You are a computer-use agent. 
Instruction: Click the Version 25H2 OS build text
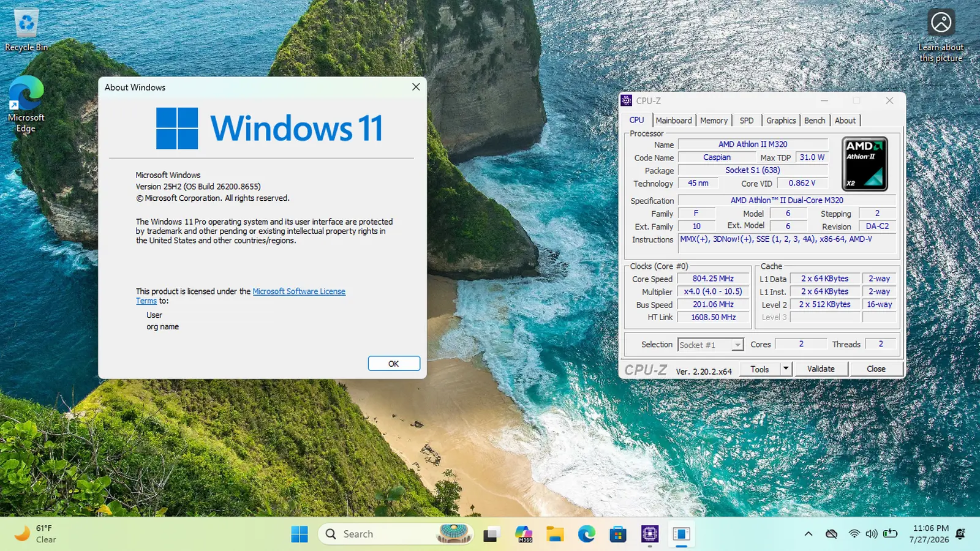(198, 186)
